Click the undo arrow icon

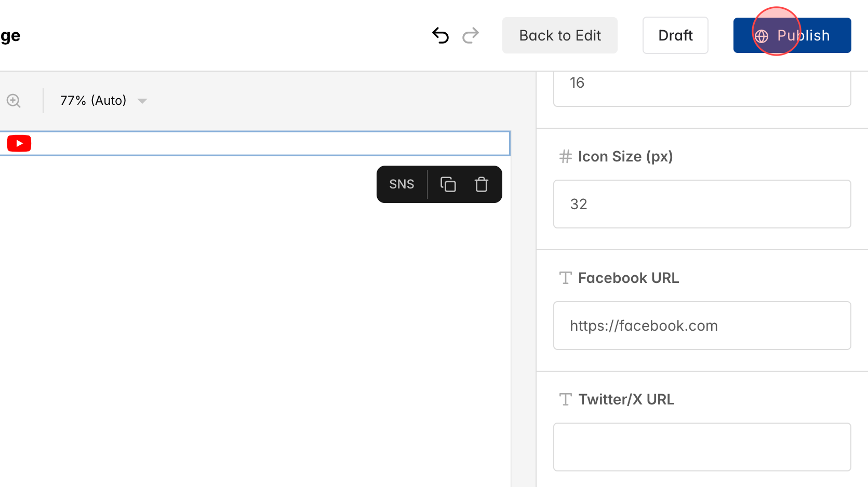(x=440, y=35)
